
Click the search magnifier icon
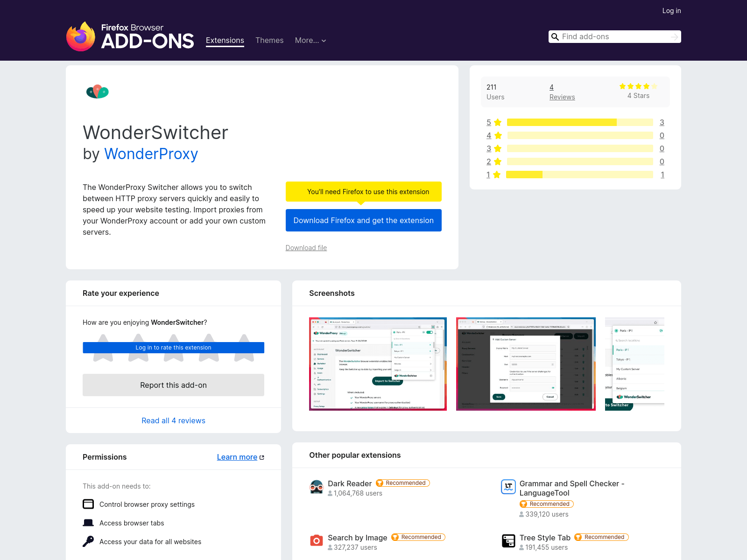(x=555, y=37)
